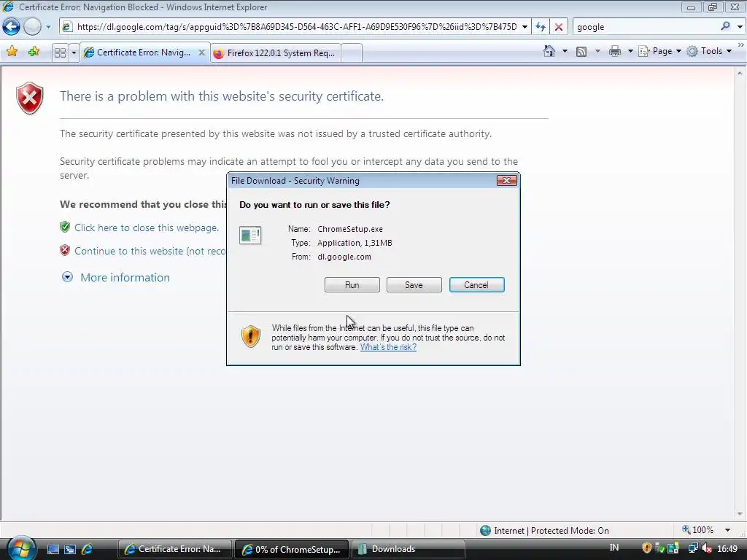Click the Back navigation arrow
The image size is (747, 560).
(x=11, y=27)
